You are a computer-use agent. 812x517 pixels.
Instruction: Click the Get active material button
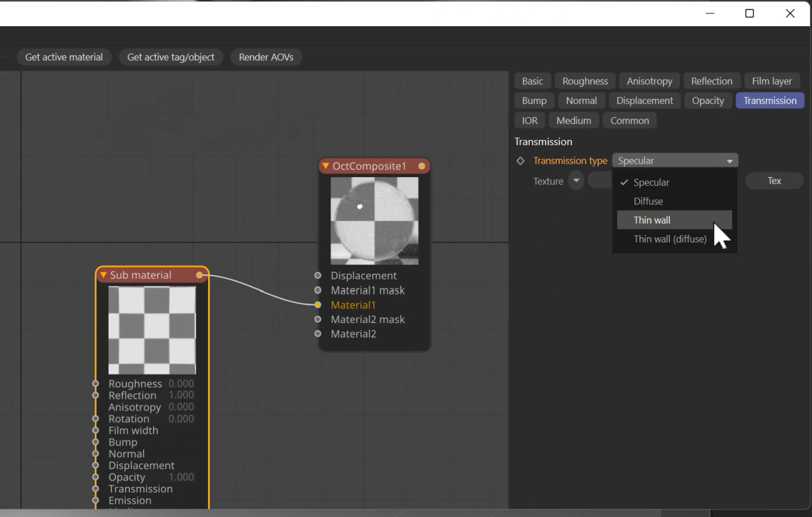pyautogui.click(x=64, y=57)
